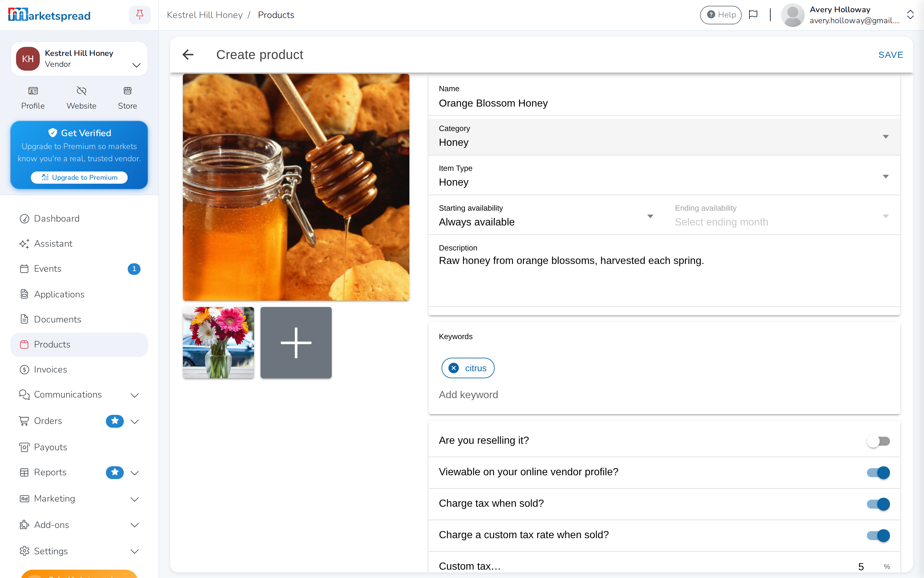The width and height of the screenshot is (924, 578).
Task: Click the pin sidebar icon
Action: coord(140,15)
